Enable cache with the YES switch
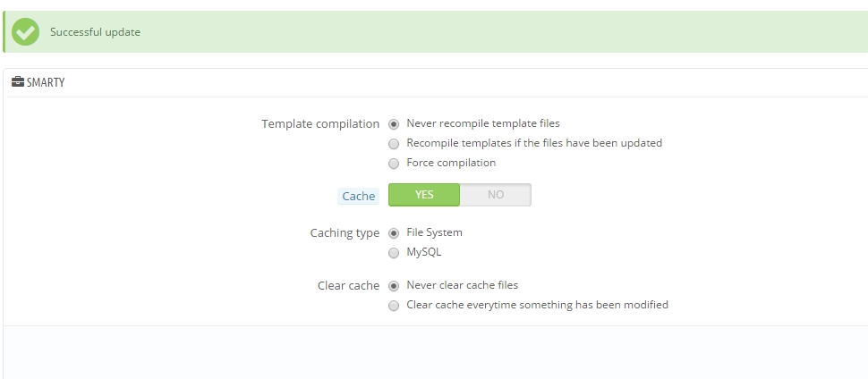Viewport: 868px width, 379px height. tap(424, 195)
